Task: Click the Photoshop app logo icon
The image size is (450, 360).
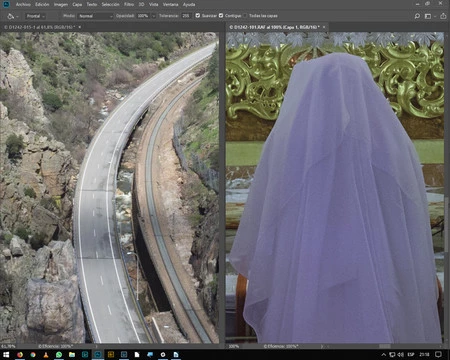Action: [6, 4]
